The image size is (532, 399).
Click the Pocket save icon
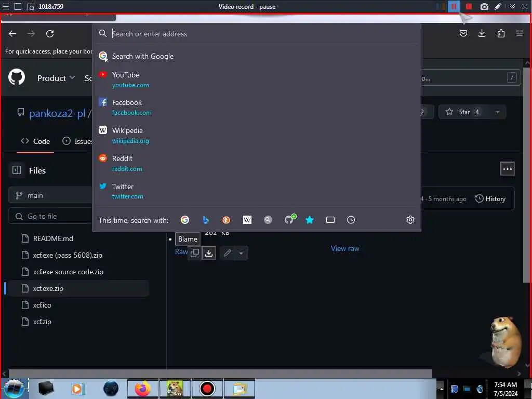(463, 33)
